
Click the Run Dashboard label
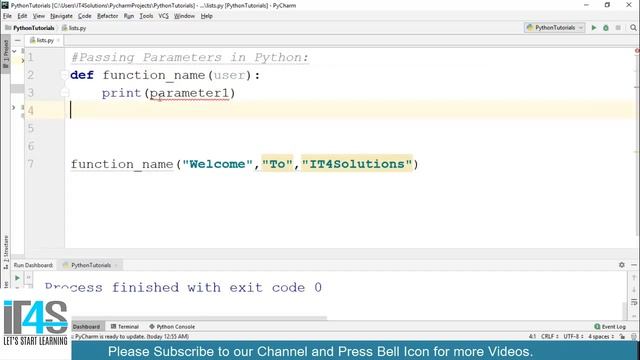coord(33,265)
